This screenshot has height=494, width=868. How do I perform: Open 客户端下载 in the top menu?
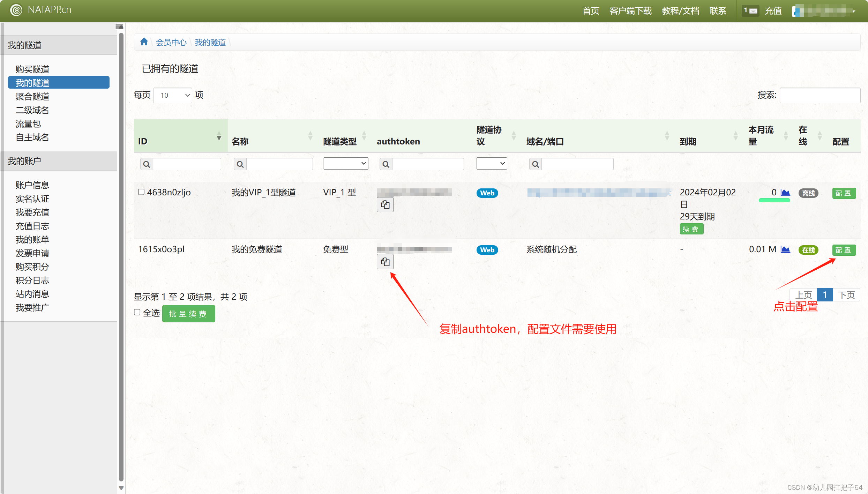[630, 11]
